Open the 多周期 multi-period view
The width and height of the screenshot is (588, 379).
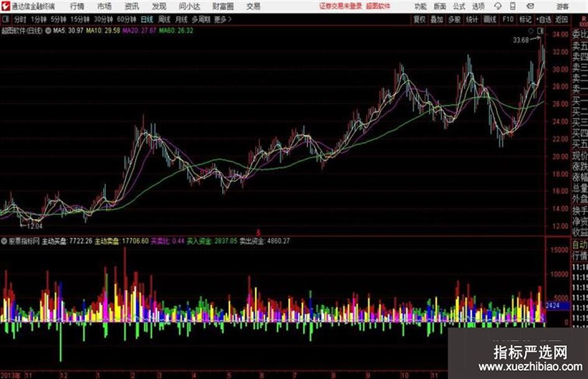201,19
